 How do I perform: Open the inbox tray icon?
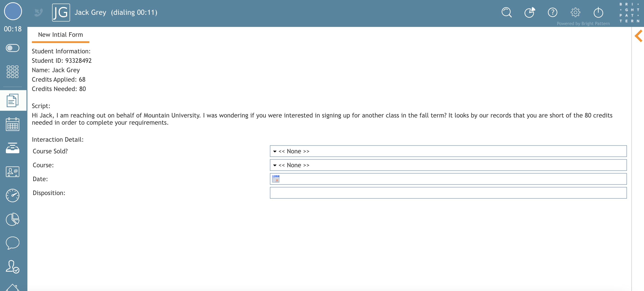pos(13,148)
